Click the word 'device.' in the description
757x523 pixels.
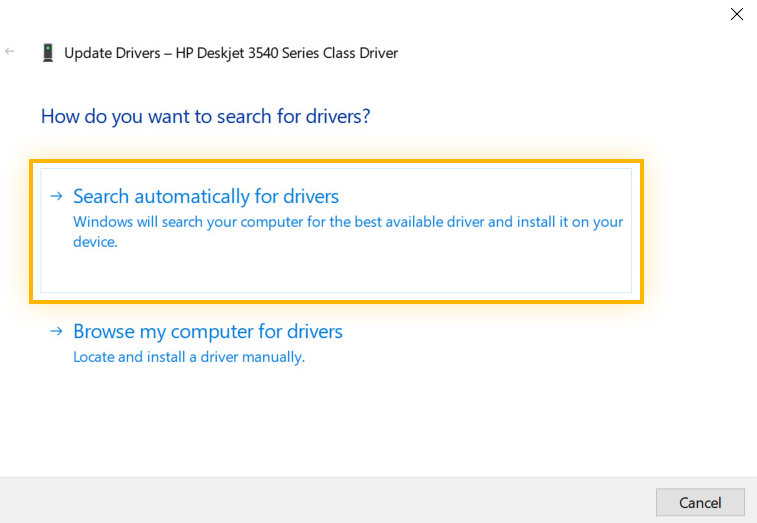pos(95,242)
